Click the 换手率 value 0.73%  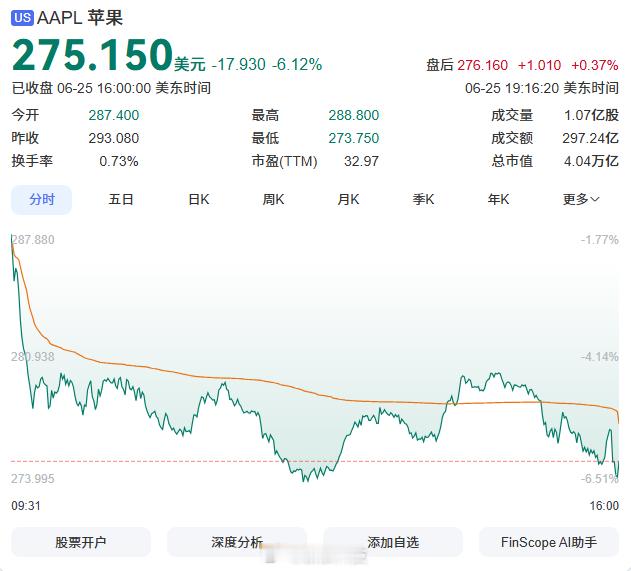[119, 161]
